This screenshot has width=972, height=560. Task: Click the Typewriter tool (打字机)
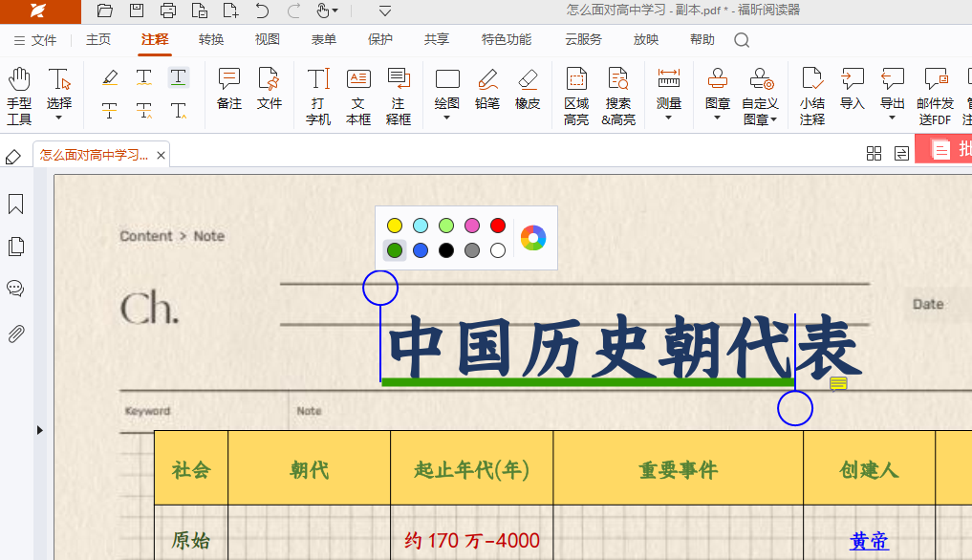tap(318, 96)
